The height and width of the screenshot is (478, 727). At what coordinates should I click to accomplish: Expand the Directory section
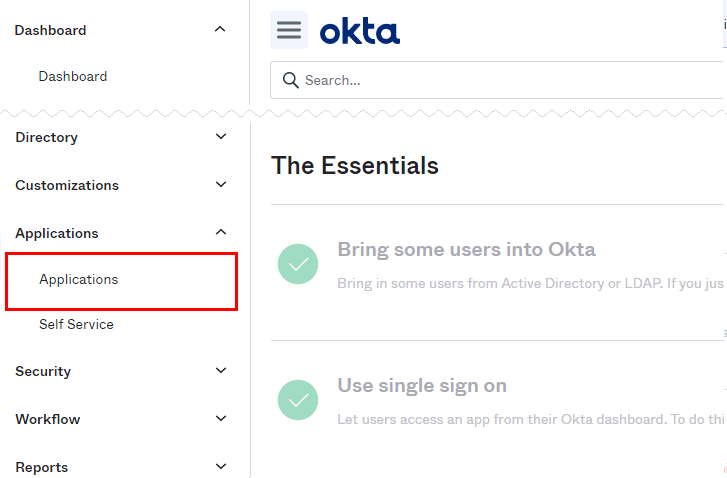[x=221, y=136]
